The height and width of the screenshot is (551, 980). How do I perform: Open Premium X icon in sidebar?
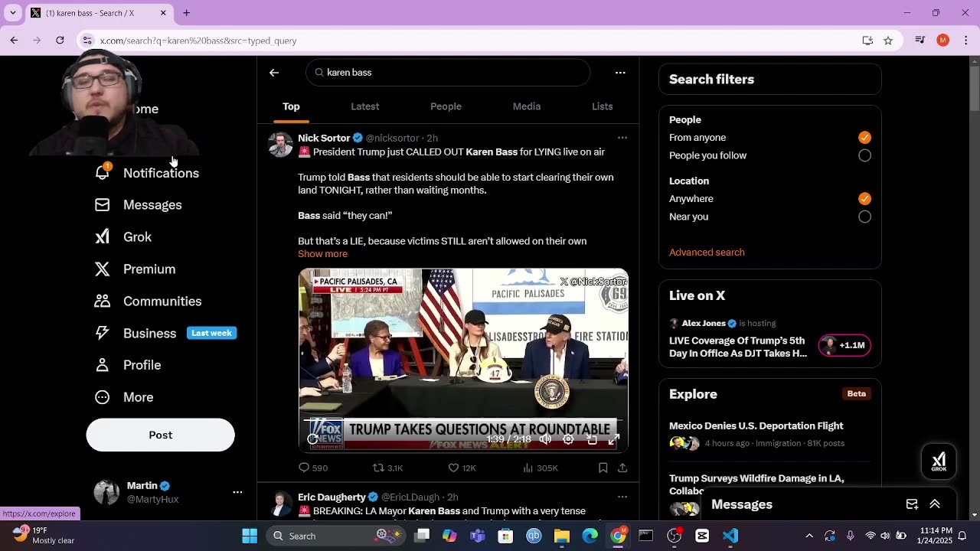pyautogui.click(x=102, y=269)
